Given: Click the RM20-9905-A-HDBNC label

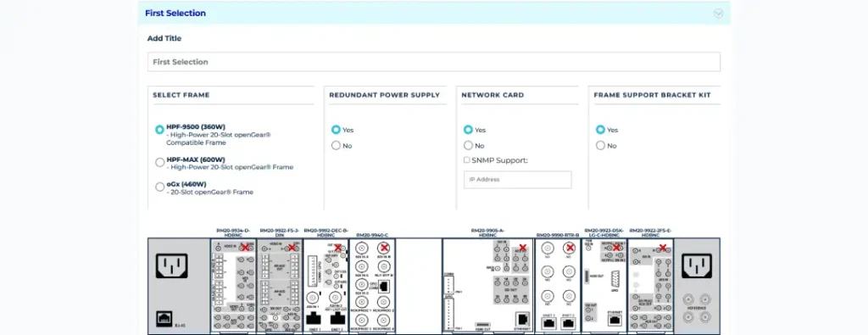Looking at the screenshot, I should pos(487,232).
